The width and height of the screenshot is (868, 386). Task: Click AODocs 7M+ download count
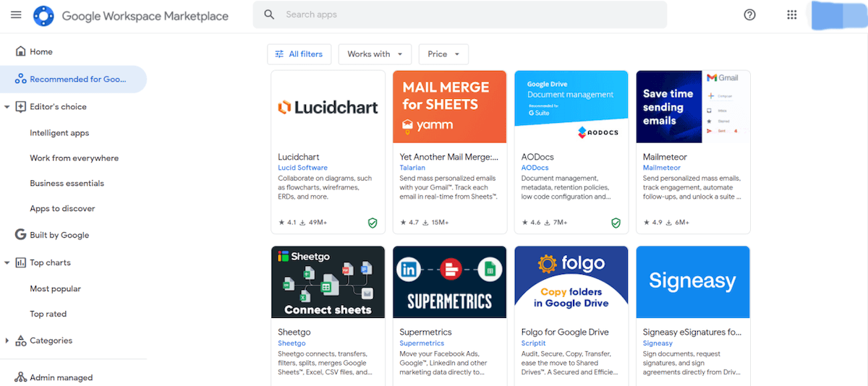point(556,223)
